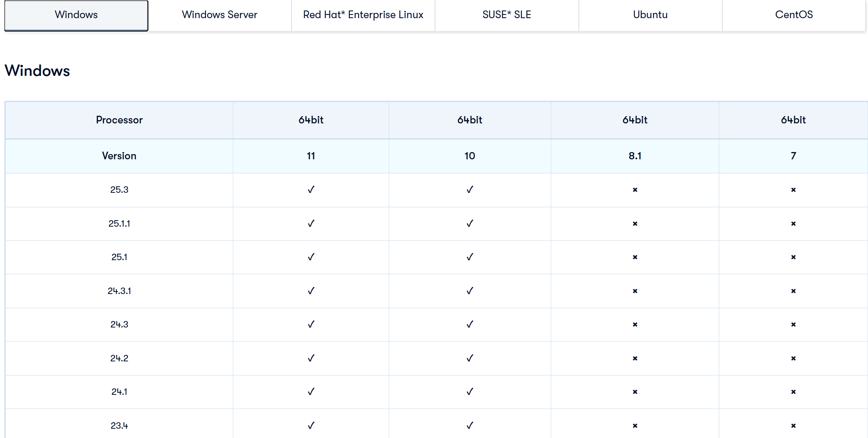
Task: Click cross icon for 25.1 on Windows 8.1
Action: point(635,257)
